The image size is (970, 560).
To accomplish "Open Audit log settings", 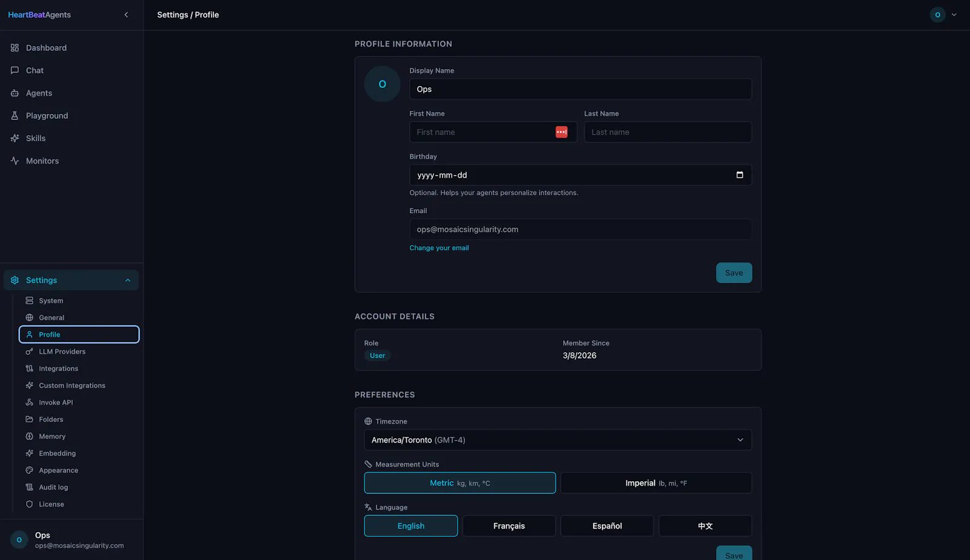I will [79, 487].
